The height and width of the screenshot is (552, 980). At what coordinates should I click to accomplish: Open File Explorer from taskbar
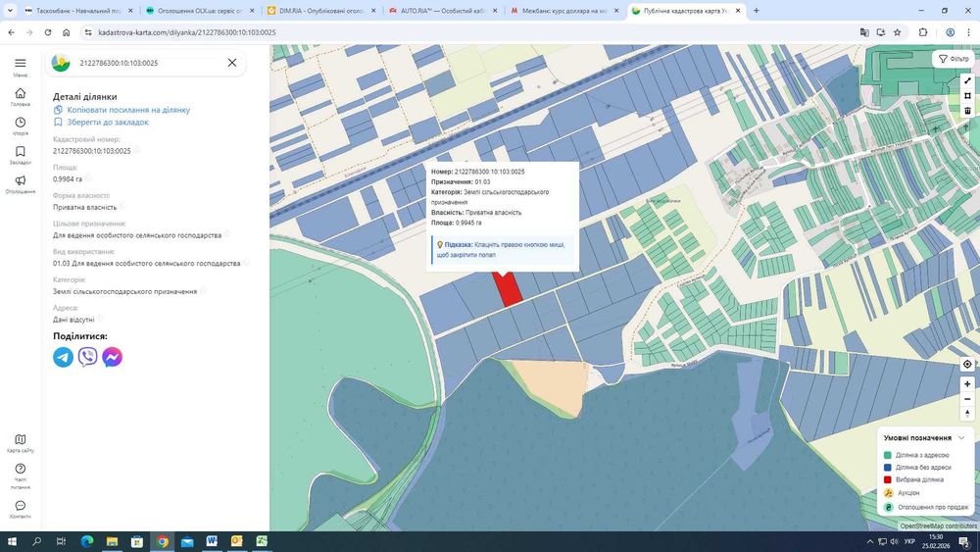[112, 541]
